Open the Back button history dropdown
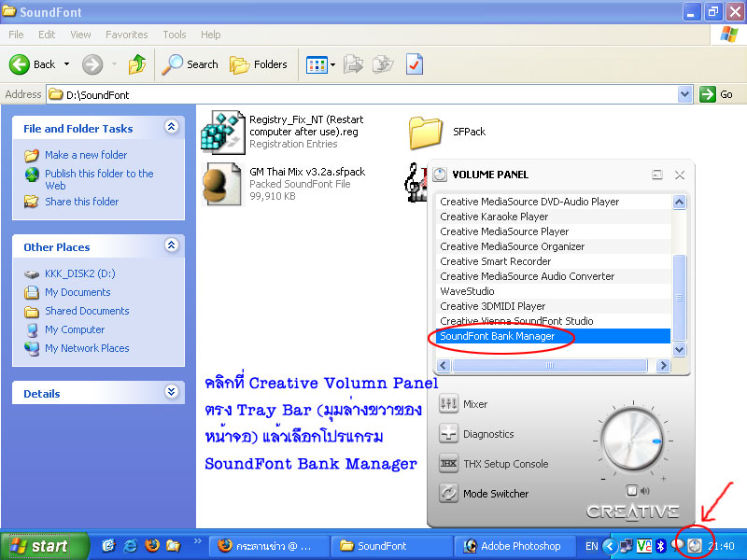The height and width of the screenshot is (560, 747). [x=66, y=64]
